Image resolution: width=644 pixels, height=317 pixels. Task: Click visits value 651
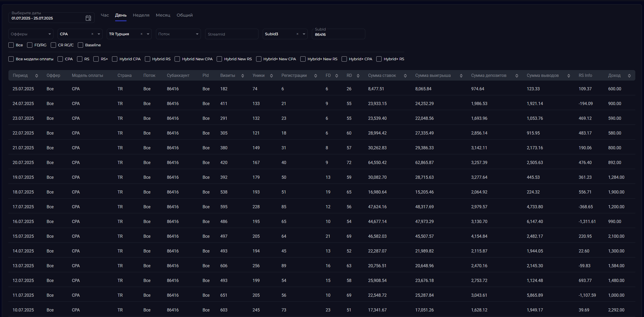pos(224,295)
